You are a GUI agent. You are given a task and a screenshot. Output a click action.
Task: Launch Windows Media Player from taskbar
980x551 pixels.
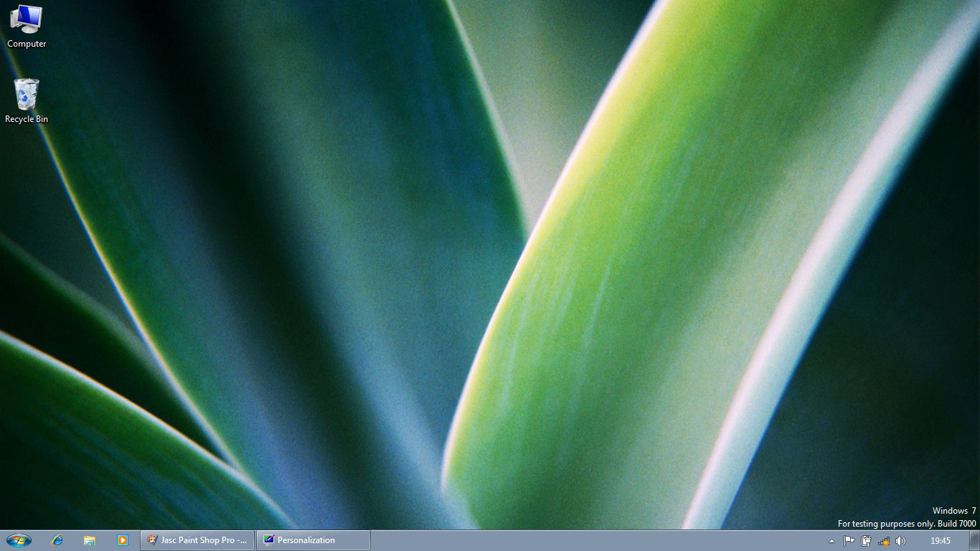pos(122,540)
